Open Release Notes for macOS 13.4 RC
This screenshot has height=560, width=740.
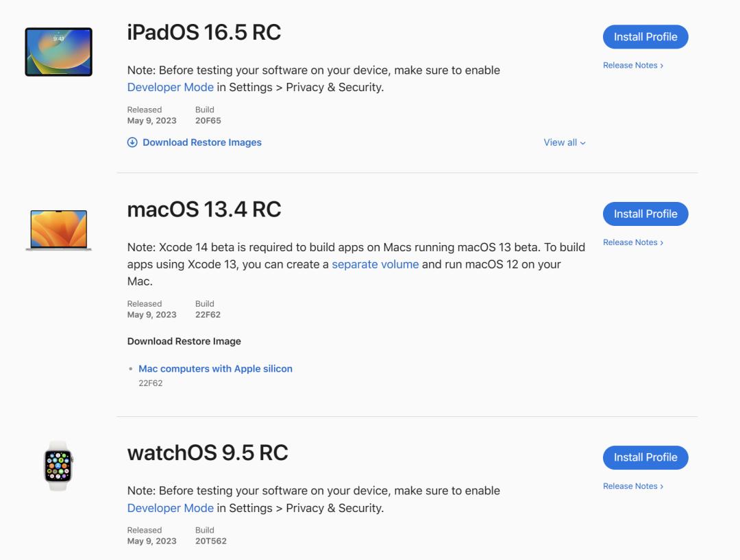point(632,242)
